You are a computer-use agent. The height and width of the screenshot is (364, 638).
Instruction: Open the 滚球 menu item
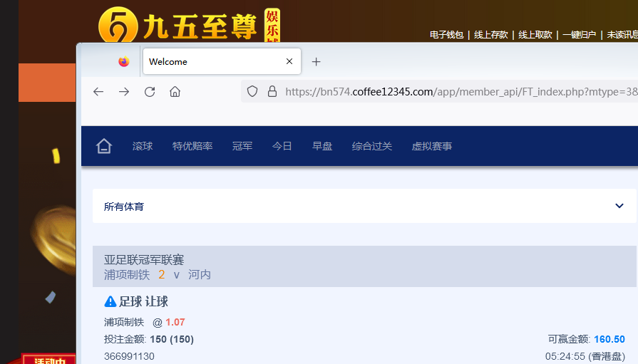coord(143,146)
